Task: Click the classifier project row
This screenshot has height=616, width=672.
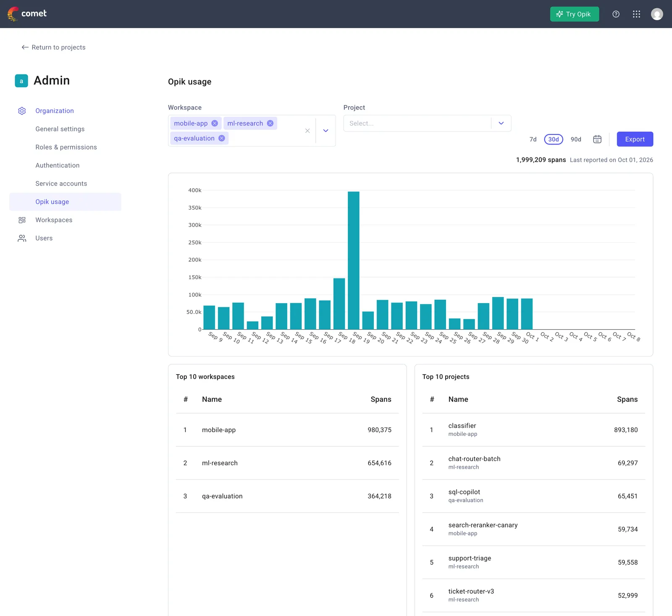Action: point(533,430)
